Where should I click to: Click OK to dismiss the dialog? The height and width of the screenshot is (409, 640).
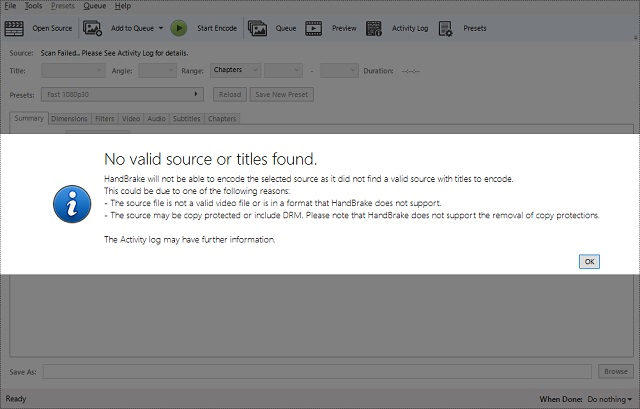[x=589, y=262]
